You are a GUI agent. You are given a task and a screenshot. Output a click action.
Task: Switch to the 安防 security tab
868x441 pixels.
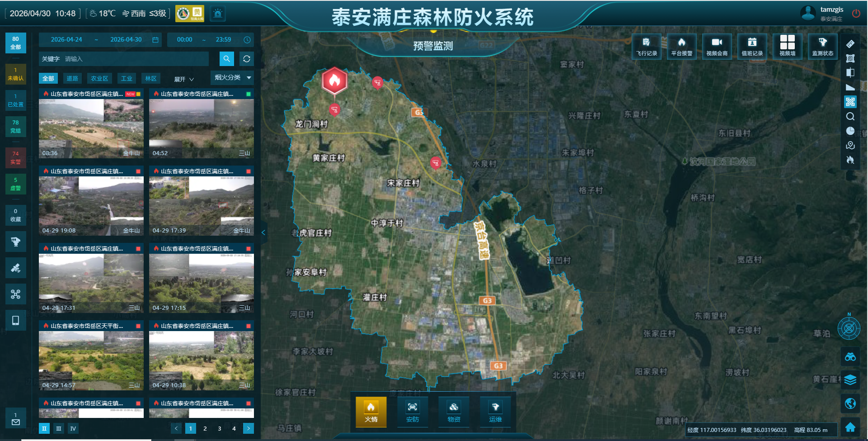[413, 412]
